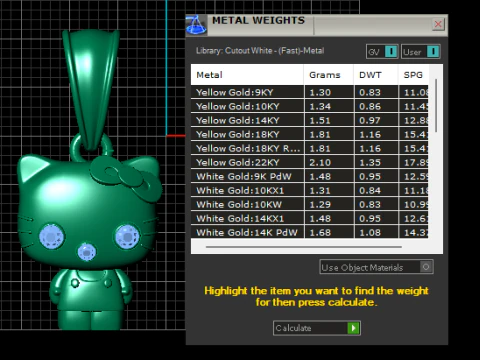Click the 2.10 grams cell
The width and height of the screenshot is (480, 360).
(329, 162)
